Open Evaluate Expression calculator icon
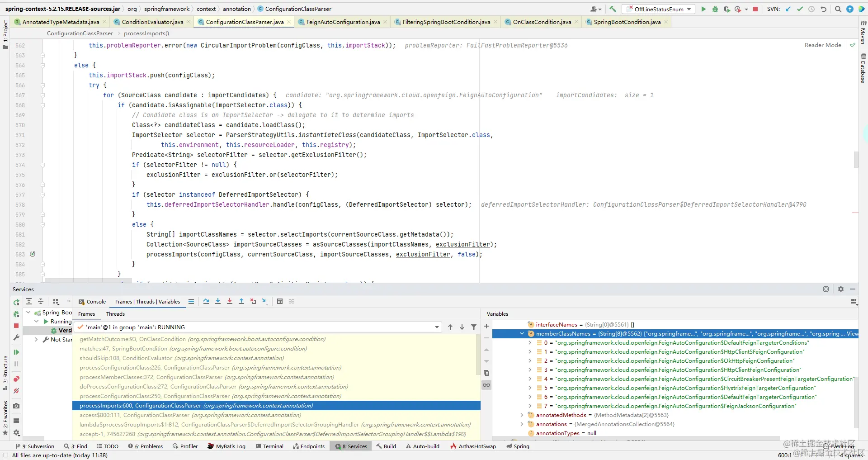 [x=280, y=301]
